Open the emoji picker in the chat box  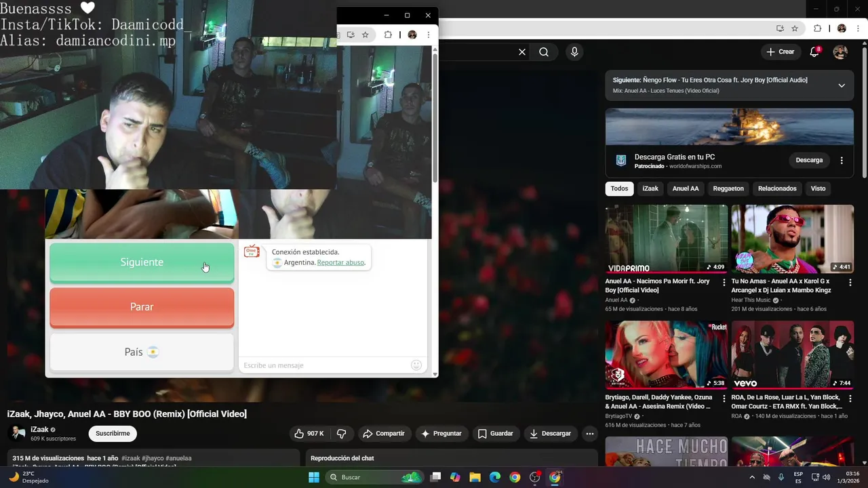[x=416, y=365]
